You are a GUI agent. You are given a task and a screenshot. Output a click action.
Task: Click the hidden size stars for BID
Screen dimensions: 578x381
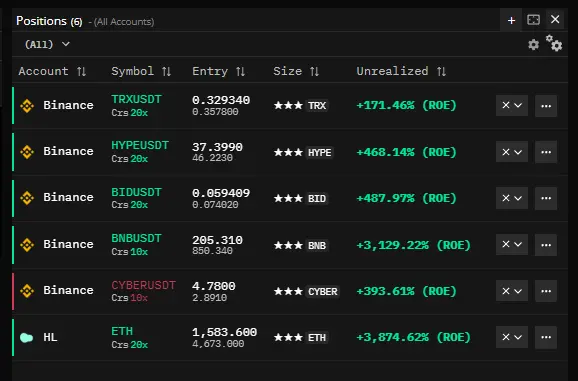[288, 198]
